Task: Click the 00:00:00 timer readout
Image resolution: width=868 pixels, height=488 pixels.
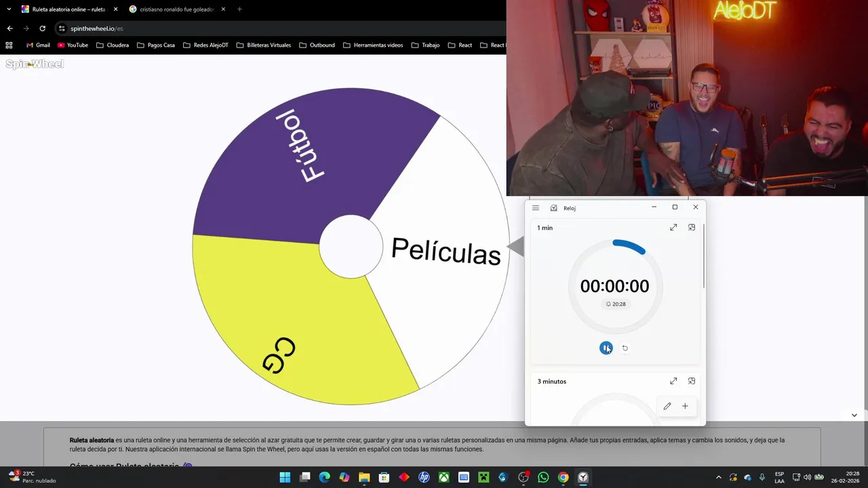Action: point(614,286)
